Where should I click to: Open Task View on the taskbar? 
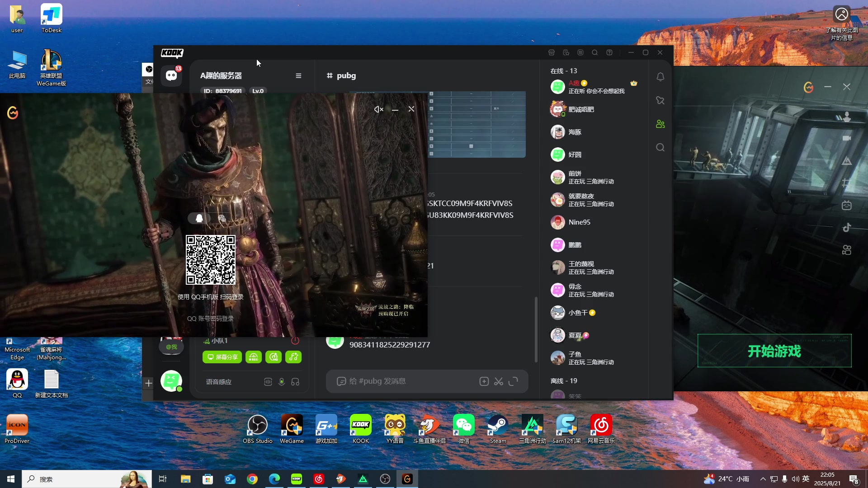point(163,479)
